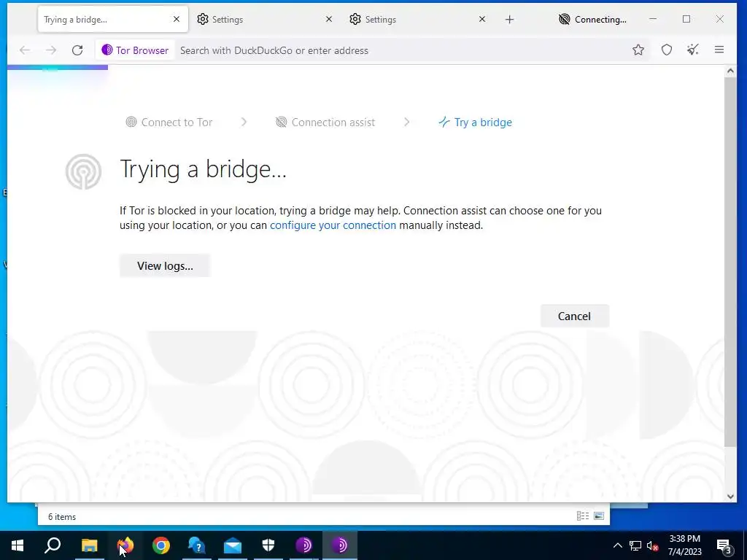747x560 pixels.
Task: Open the shield security level icon
Action: point(667,50)
